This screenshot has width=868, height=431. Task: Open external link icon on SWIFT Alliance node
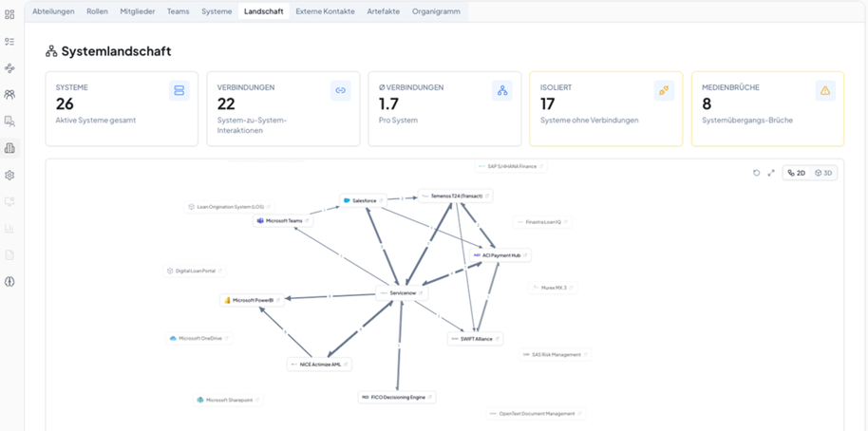[497, 339]
